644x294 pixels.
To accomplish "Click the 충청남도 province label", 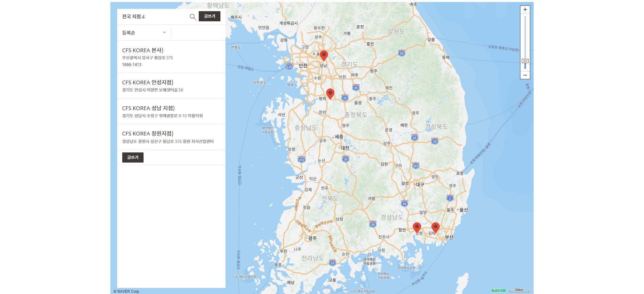I will pyautogui.click(x=306, y=128).
